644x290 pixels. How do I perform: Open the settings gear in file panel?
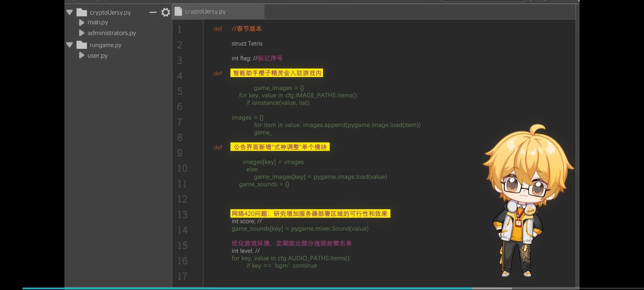coord(166,12)
